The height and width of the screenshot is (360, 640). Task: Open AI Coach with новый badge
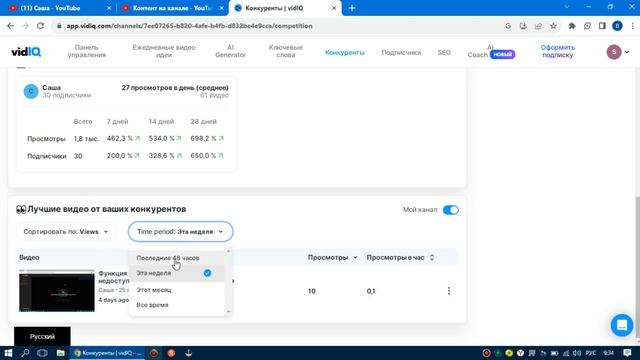491,51
